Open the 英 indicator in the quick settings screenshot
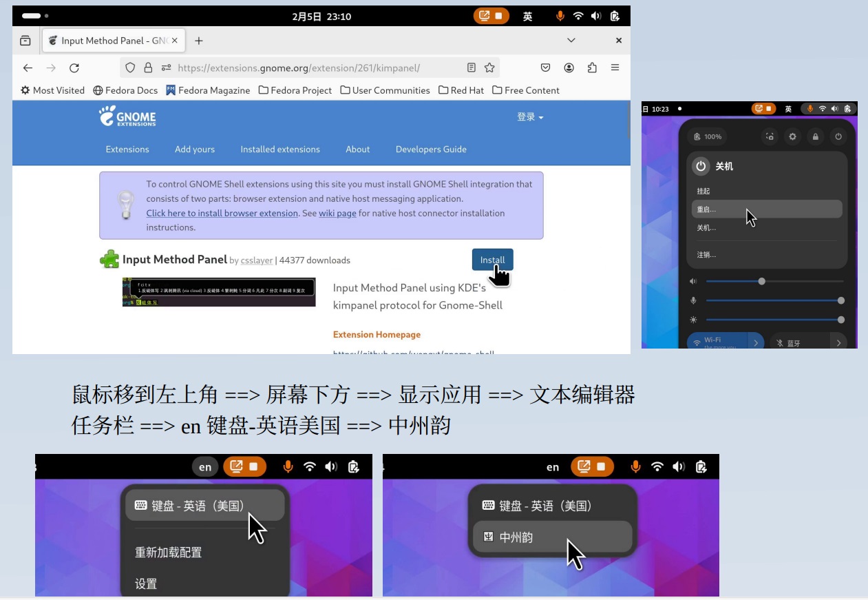The image size is (868, 600). click(788, 109)
